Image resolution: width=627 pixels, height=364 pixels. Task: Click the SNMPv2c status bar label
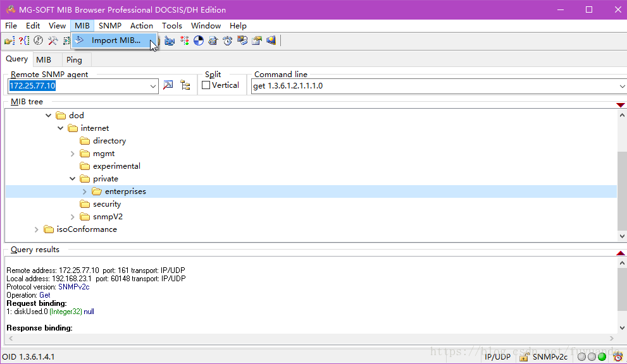pyautogui.click(x=550, y=357)
